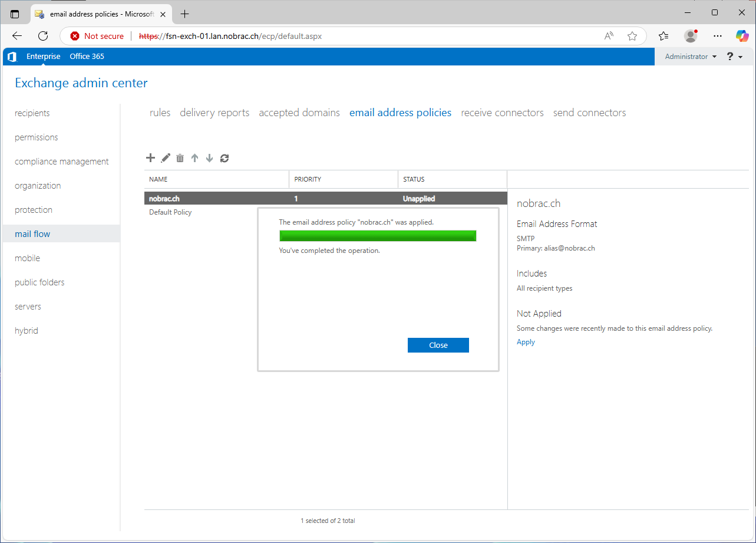Click the Office logo icon in header
This screenshot has height=543, width=756.
[12, 57]
